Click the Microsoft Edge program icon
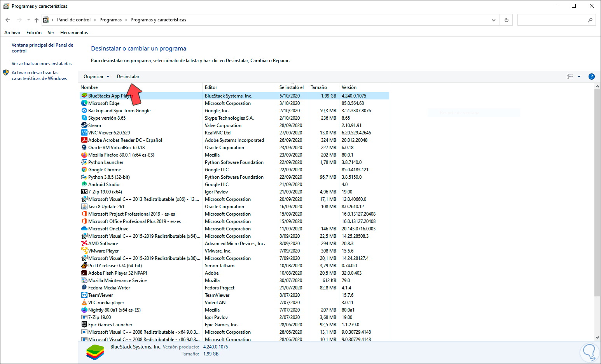Image resolution: width=601 pixels, height=364 pixels. pos(84,103)
